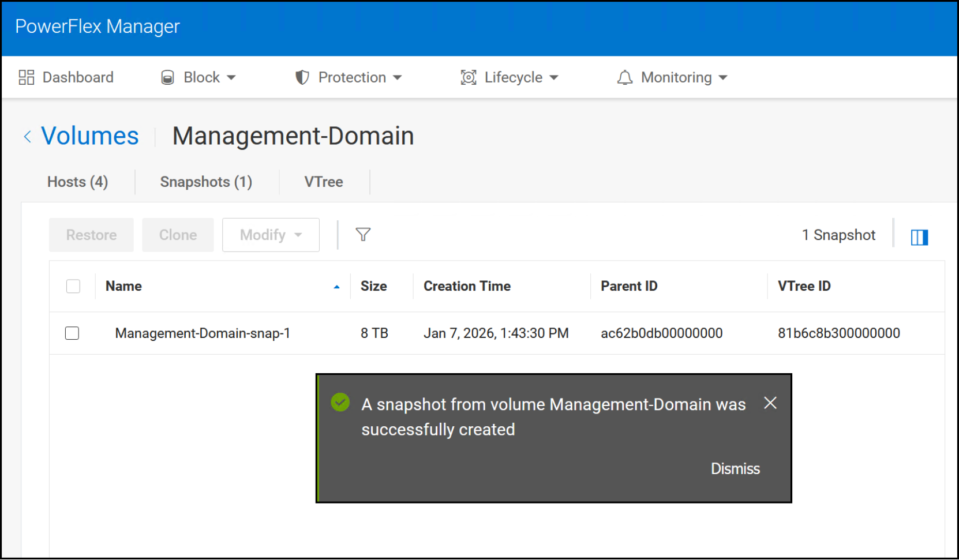Open the snapshot filter funnel icon
The height and width of the screenshot is (560, 959).
coord(363,234)
